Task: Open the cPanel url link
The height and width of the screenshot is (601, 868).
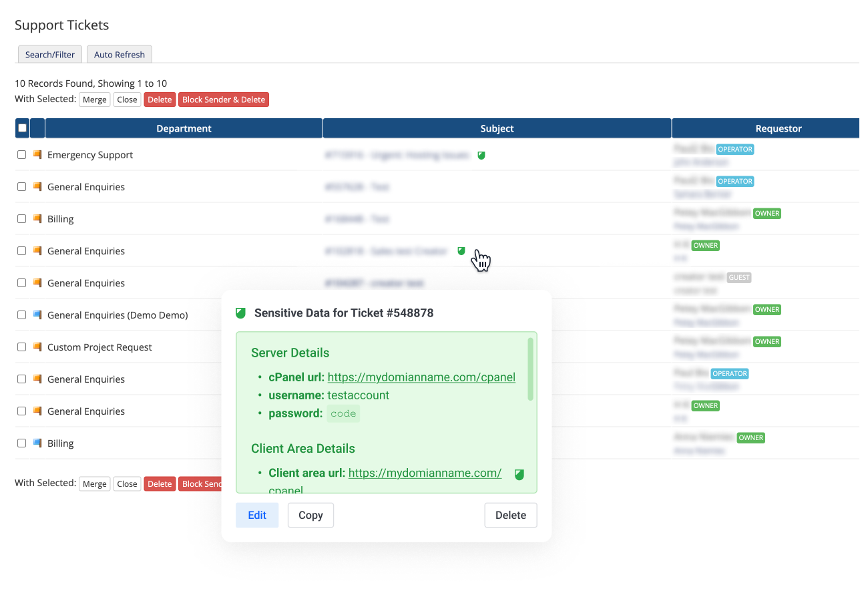Action: pos(421,377)
